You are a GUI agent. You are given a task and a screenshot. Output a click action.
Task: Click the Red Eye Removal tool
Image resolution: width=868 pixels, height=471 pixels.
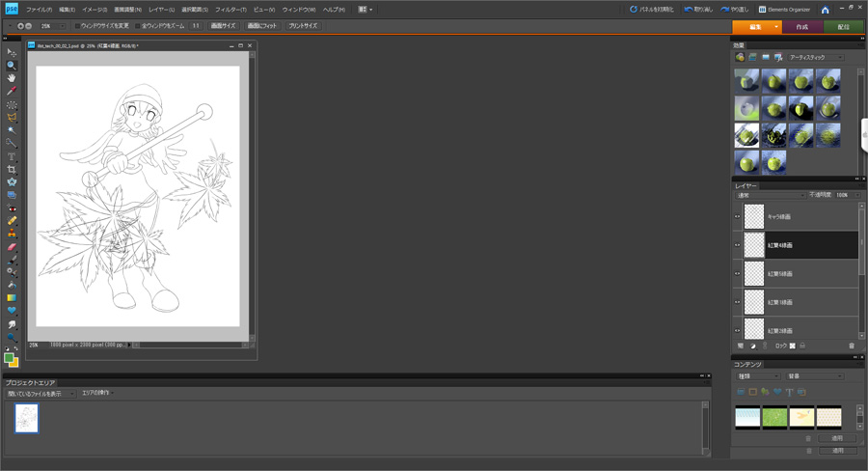pyautogui.click(x=12, y=208)
